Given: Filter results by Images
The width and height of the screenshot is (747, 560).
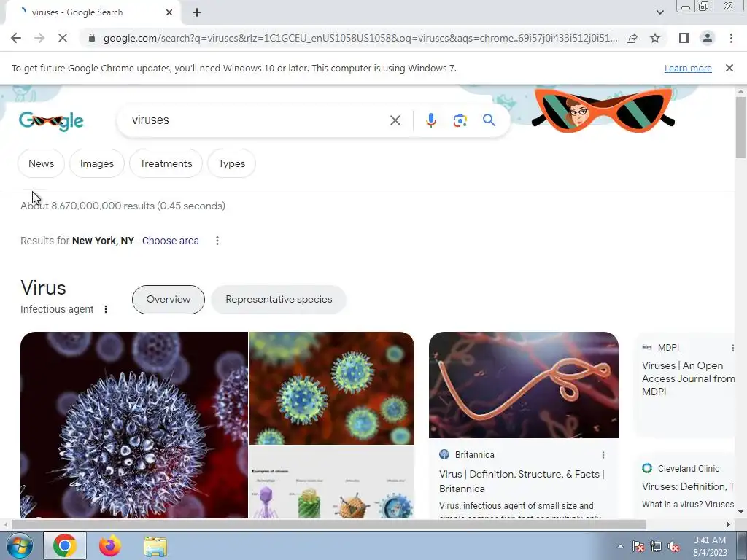Looking at the screenshot, I should click(97, 163).
